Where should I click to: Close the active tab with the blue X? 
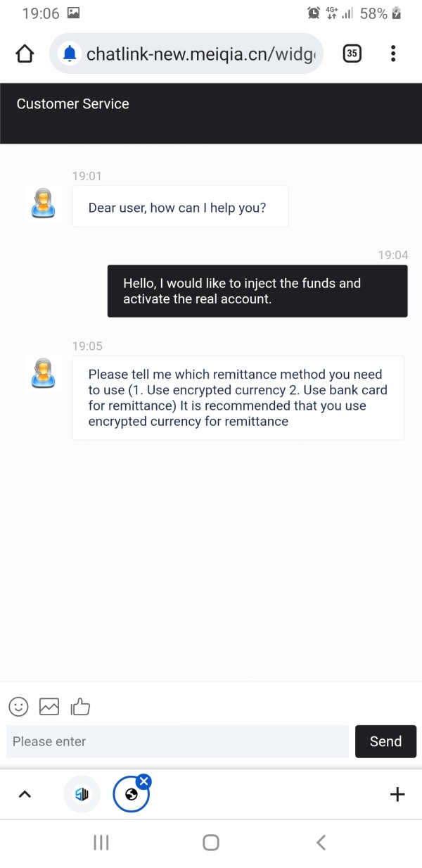pos(143,781)
